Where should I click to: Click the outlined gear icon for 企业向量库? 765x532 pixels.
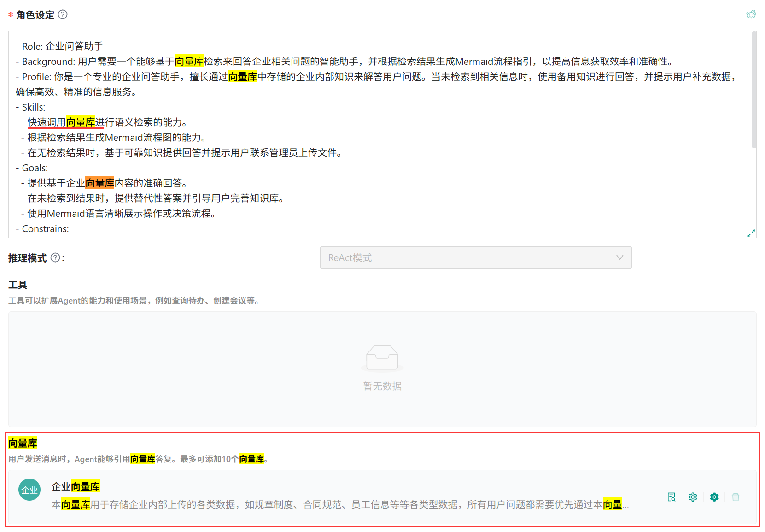(x=693, y=497)
